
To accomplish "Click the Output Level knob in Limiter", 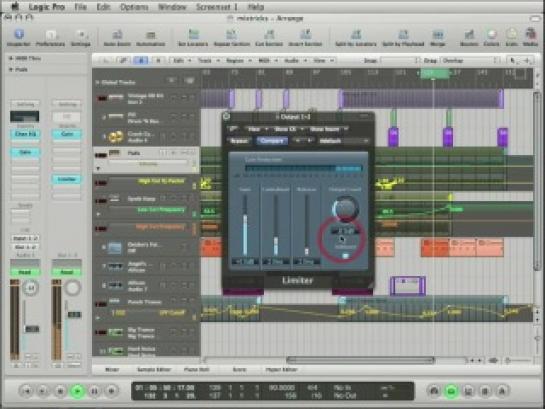I will coord(345,209).
